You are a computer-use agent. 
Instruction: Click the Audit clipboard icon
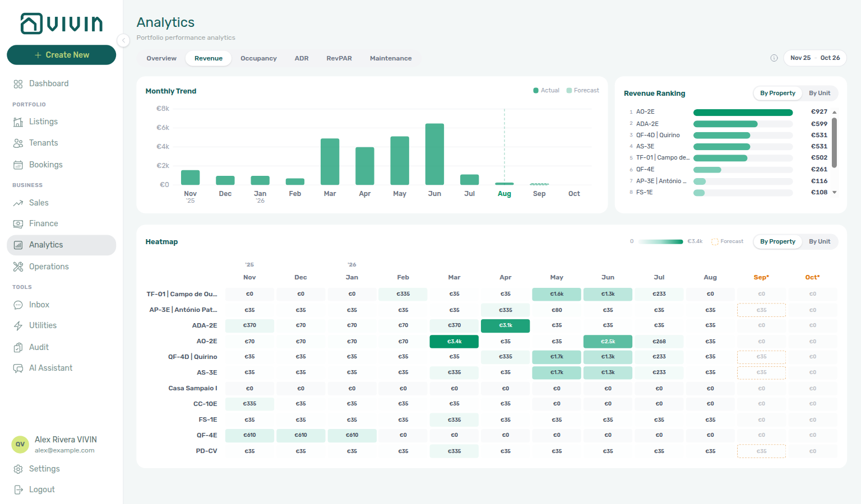coord(18,348)
